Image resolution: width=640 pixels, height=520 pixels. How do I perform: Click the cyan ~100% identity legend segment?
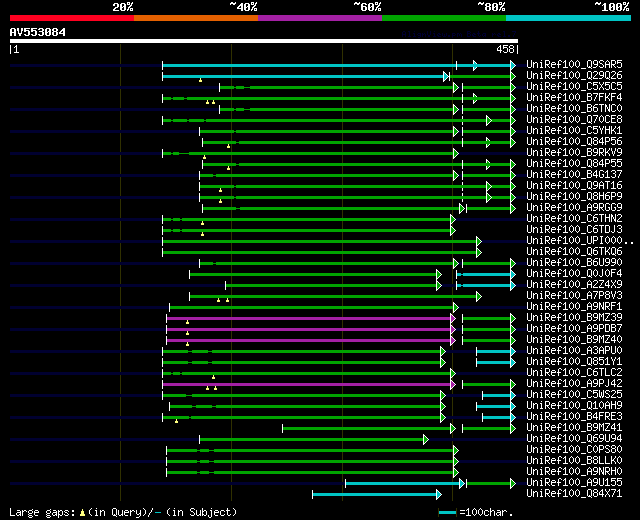click(569, 18)
